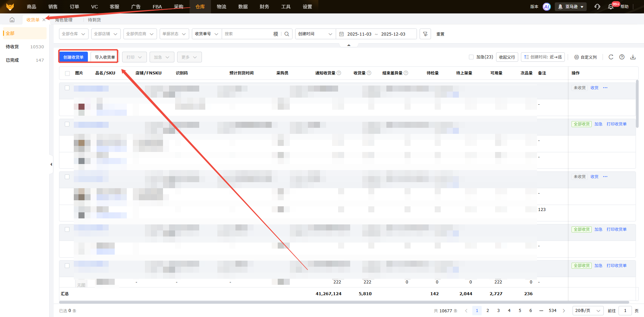Close the 收货单 tab
The height and width of the screenshot is (317, 644).
[44, 20]
